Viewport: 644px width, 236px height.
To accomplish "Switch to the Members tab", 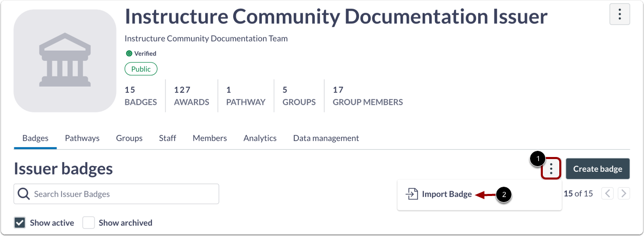I will (x=210, y=138).
